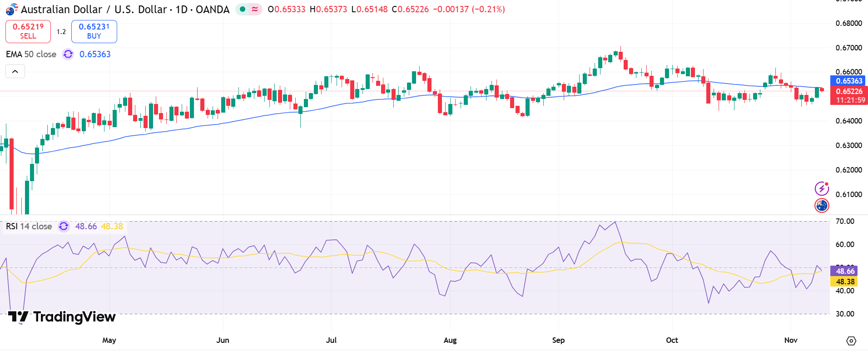The image size is (868, 351).
Task: Click the close value C0.65226 in header
Action: [x=410, y=10]
